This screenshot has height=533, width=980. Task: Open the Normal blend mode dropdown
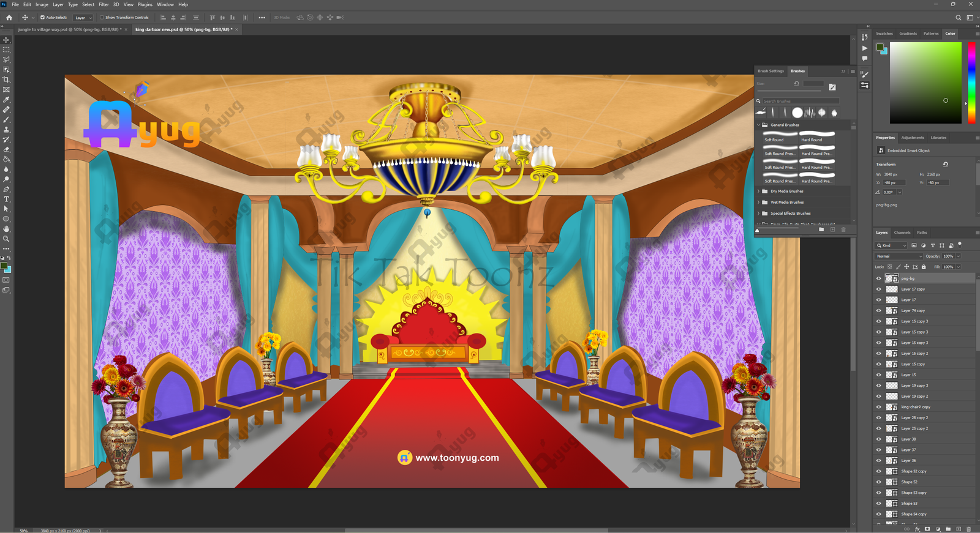click(x=899, y=256)
